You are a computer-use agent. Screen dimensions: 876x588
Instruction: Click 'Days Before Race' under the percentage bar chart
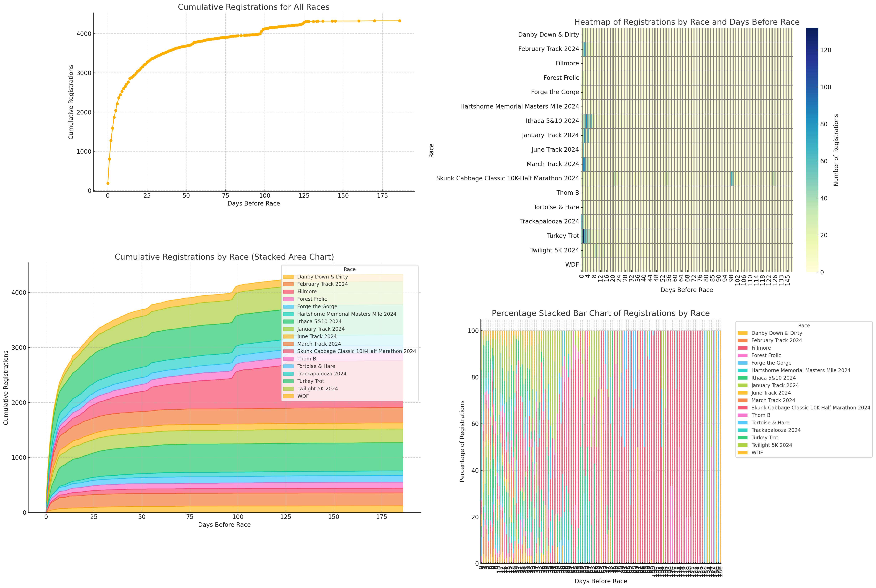click(x=601, y=581)
